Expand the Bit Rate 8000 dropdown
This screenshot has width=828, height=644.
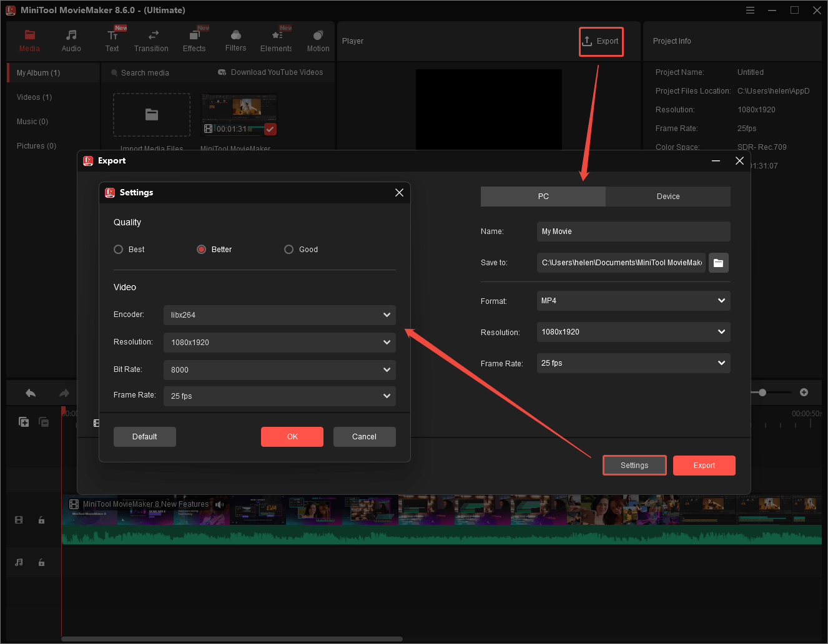coord(280,370)
